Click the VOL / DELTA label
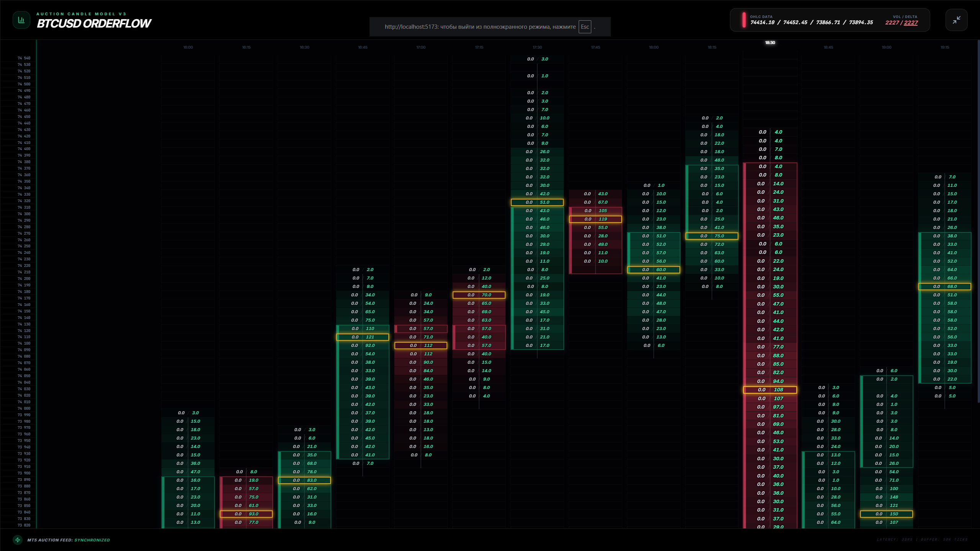The image size is (980, 551). click(x=905, y=17)
